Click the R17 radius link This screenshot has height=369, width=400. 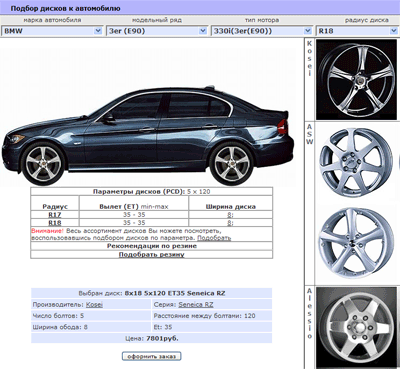pyautogui.click(x=55, y=215)
